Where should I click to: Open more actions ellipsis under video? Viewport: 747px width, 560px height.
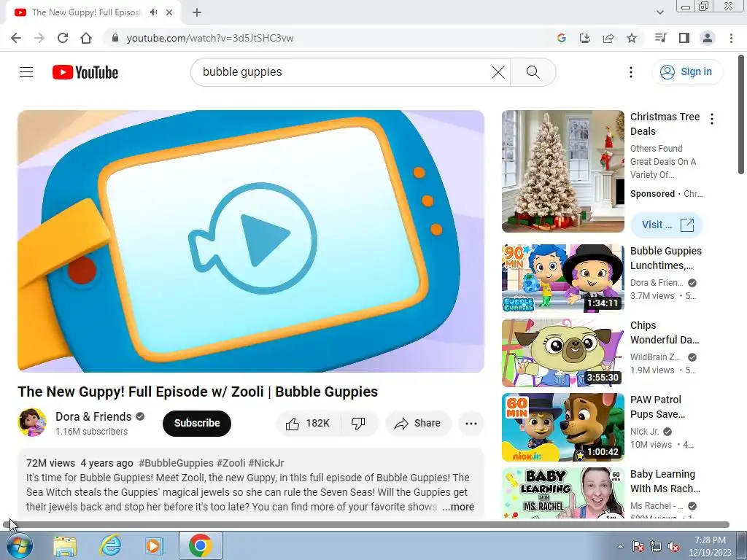471,424
